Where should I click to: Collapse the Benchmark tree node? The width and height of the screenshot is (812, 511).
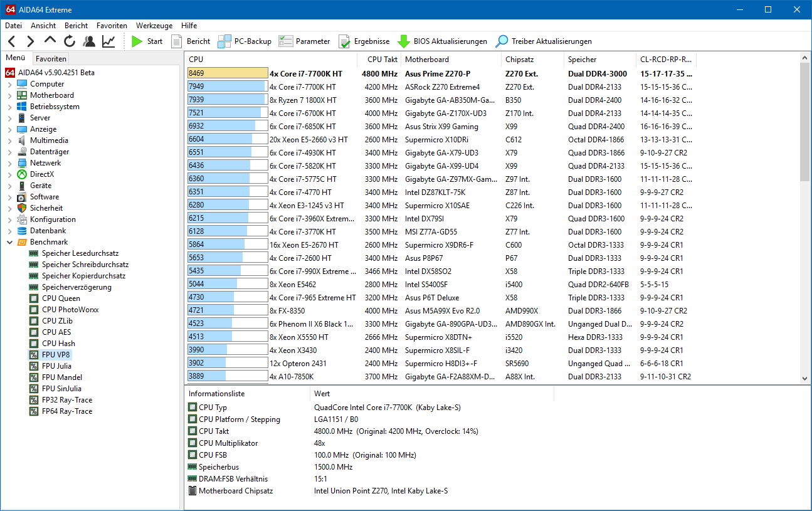[9, 242]
